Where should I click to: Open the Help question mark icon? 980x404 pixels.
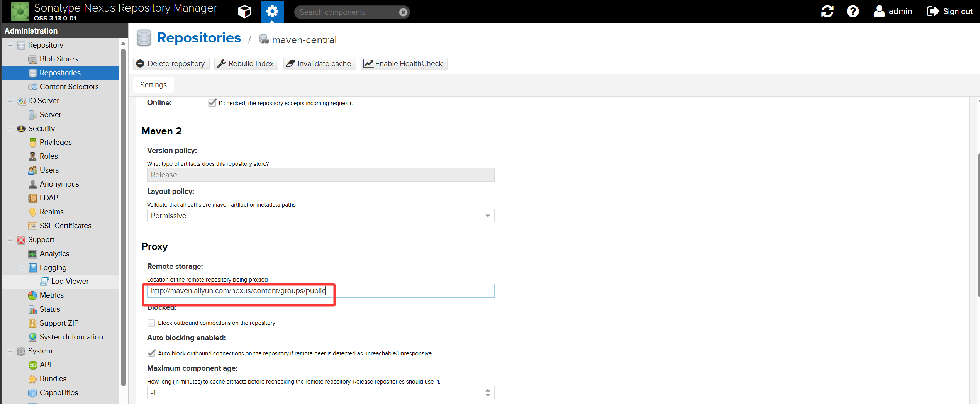tap(853, 11)
